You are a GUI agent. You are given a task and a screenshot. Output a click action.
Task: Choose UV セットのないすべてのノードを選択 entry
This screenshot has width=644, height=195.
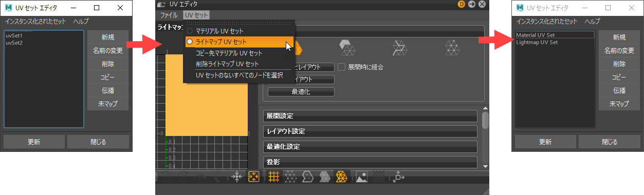pyautogui.click(x=240, y=75)
